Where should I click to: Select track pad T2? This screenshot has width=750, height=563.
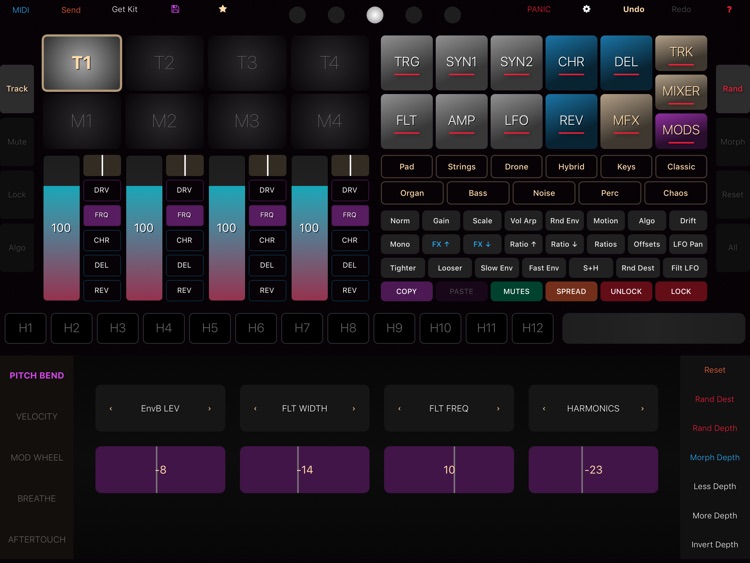(x=164, y=63)
